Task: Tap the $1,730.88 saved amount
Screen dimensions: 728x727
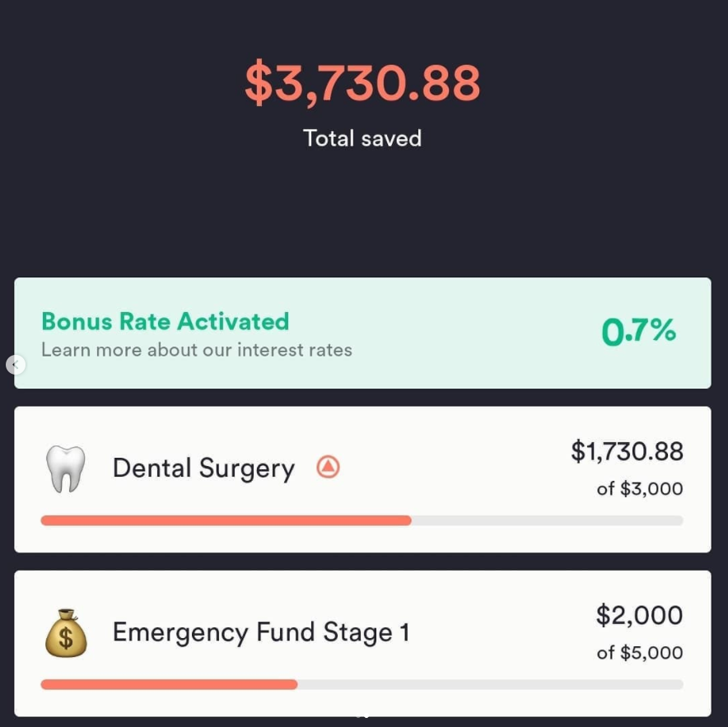Action: tap(628, 451)
